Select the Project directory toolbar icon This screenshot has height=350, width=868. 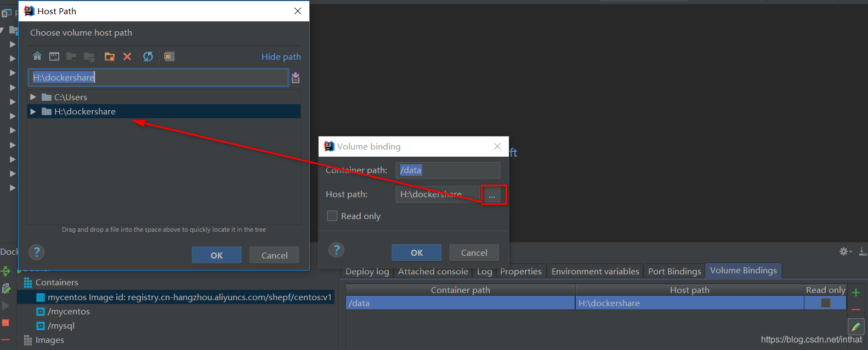pyautogui.click(x=71, y=56)
